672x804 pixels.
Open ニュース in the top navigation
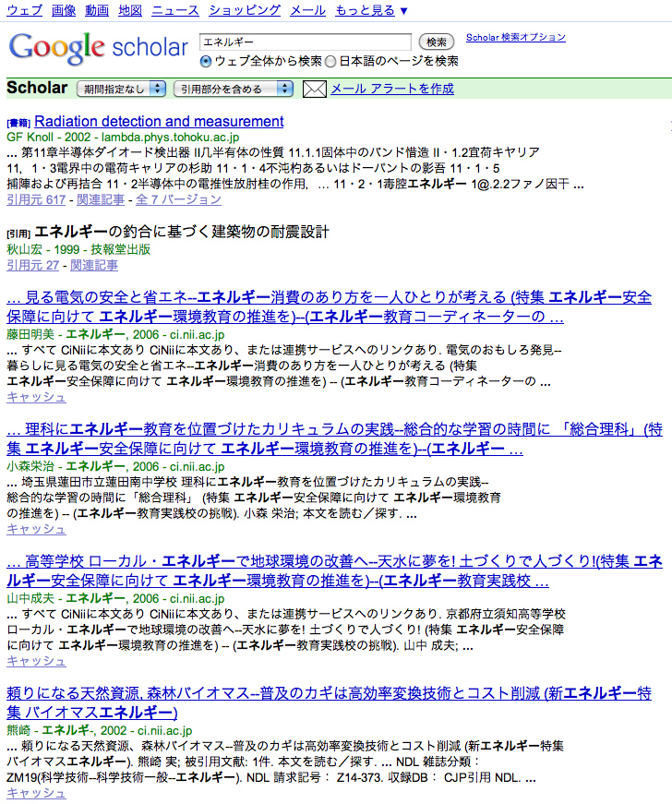pos(175,10)
